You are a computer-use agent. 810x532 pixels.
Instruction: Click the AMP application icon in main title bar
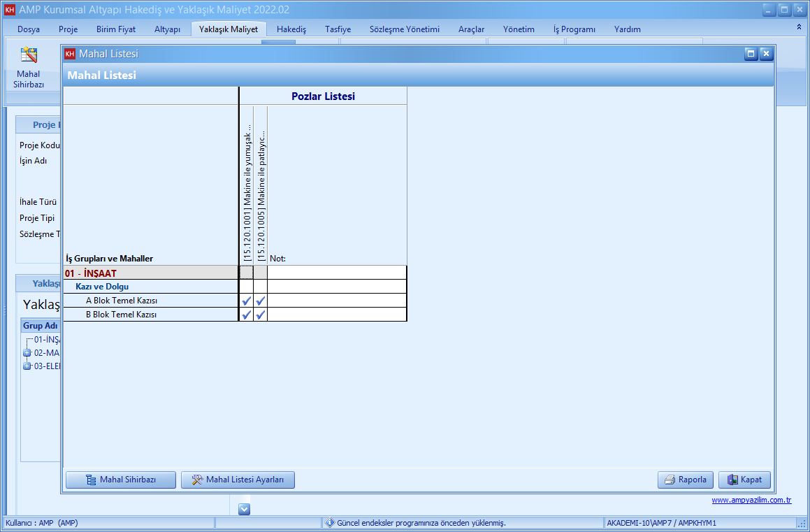tap(9, 10)
